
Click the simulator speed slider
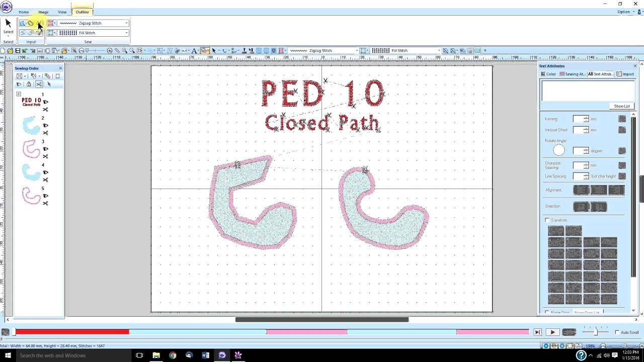(x=596, y=332)
